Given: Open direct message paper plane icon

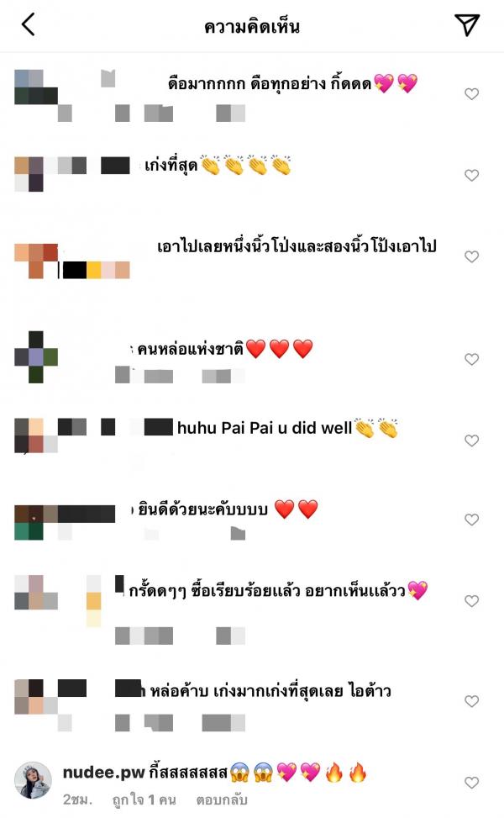Looking at the screenshot, I should pos(466,24).
